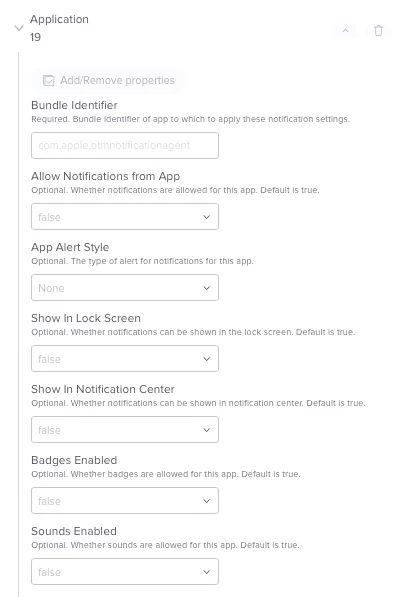Click chevron arrow in Show In Lock Screen field

207,359
